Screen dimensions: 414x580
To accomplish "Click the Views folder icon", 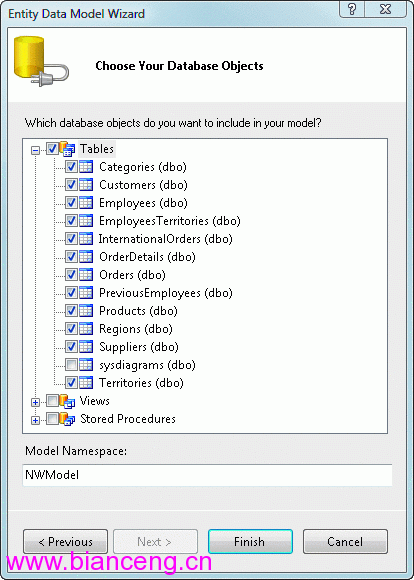I will click(67, 401).
